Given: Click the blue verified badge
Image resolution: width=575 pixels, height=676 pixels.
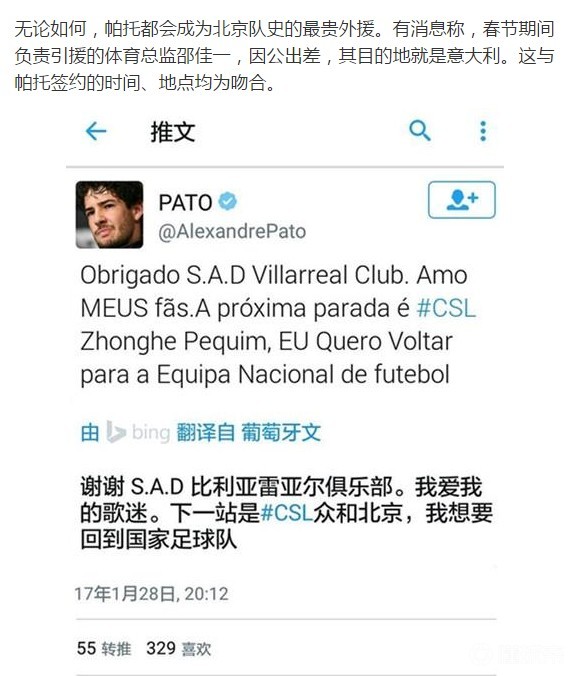Looking at the screenshot, I should [228, 201].
